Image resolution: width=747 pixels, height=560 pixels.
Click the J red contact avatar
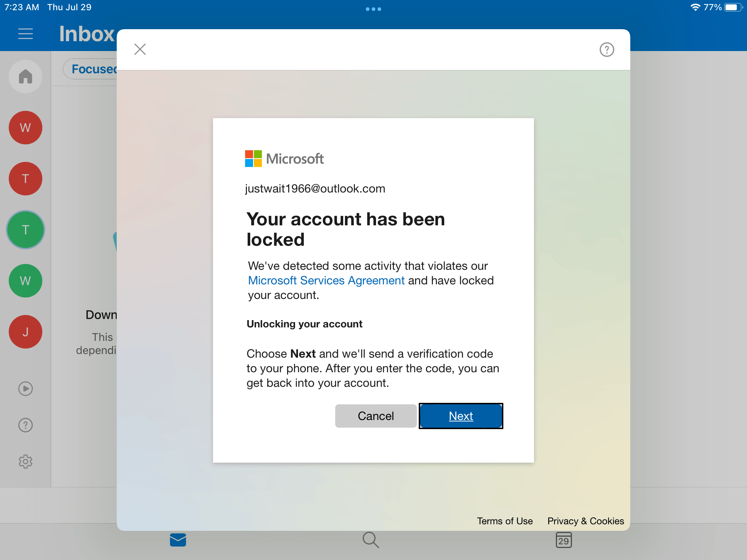coord(26,331)
